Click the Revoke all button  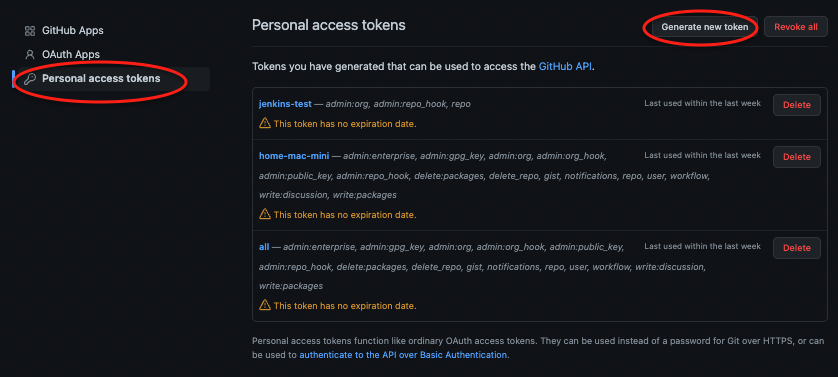796,27
